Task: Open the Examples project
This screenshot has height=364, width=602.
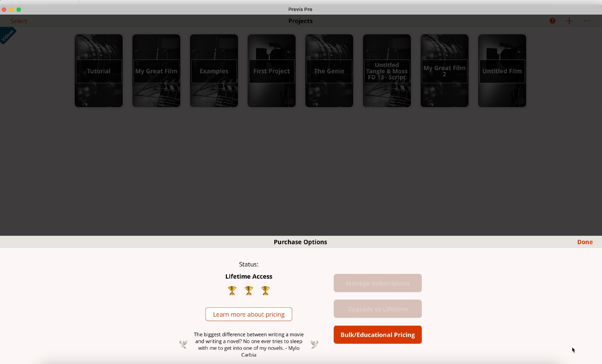Action: click(x=214, y=71)
